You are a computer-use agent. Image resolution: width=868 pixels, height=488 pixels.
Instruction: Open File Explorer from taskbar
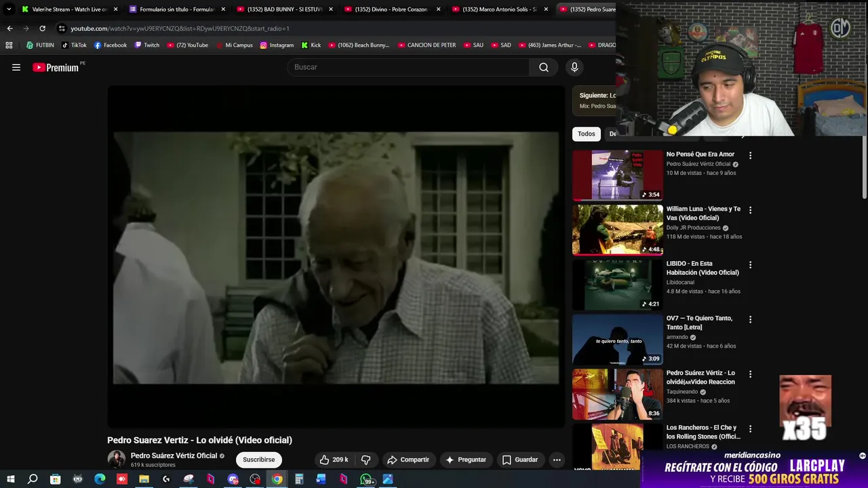(x=144, y=479)
